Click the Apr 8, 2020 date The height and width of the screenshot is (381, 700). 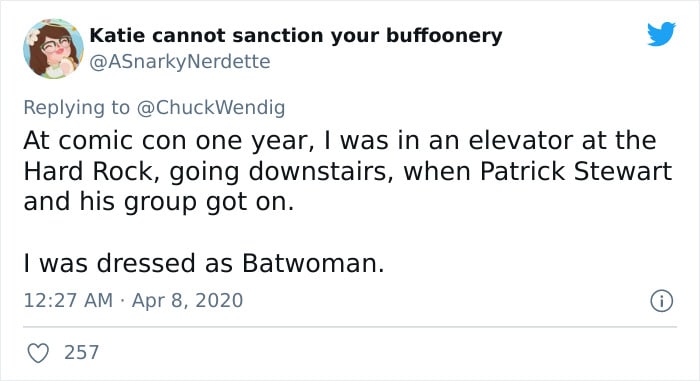(188, 300)
